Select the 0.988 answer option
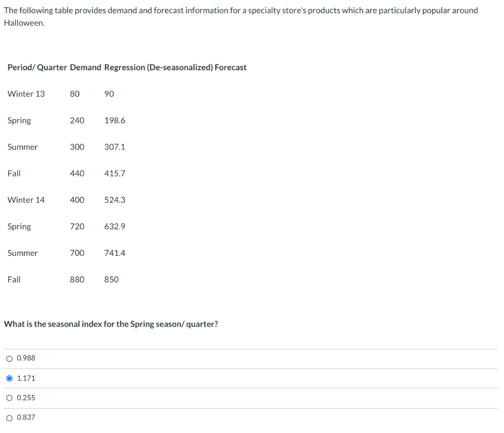Image resolution: width=504 pixels, height=433 pixels. point(9,358)
